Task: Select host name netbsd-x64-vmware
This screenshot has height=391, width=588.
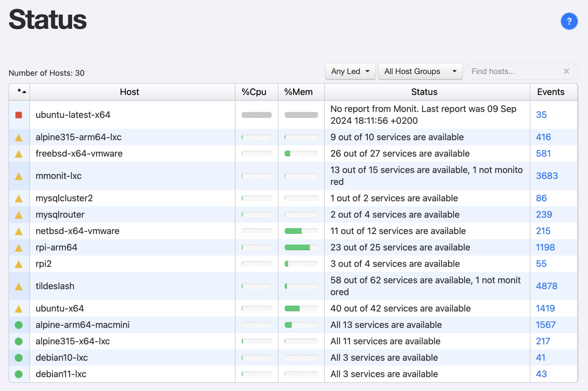Action: tap(78, 231)
